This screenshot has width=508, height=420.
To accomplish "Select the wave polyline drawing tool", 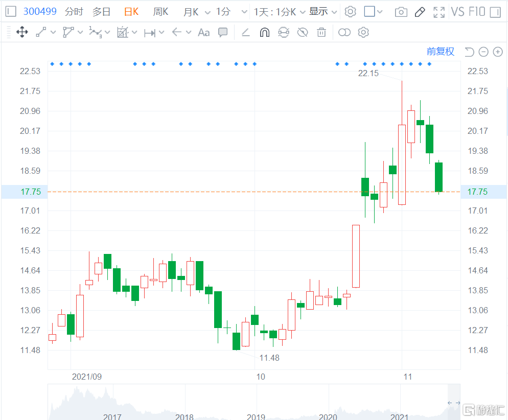I will [95, 32].
